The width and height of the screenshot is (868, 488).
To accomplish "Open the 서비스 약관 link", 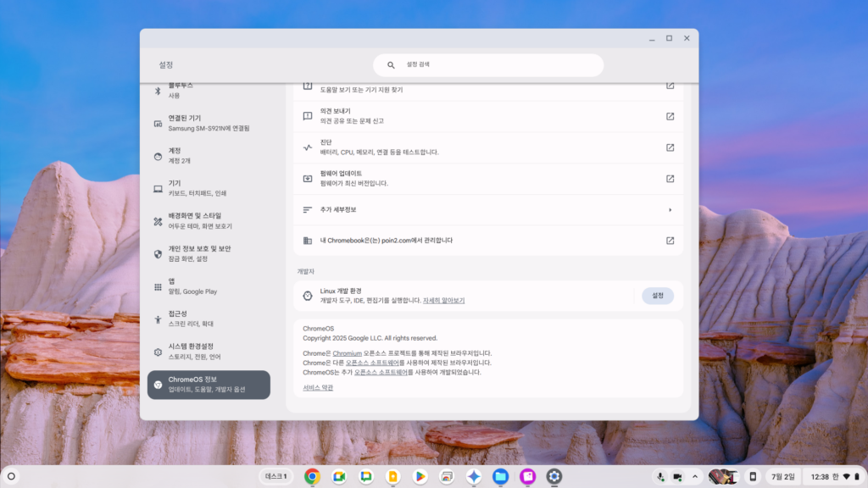I will (x=318, y=388).
